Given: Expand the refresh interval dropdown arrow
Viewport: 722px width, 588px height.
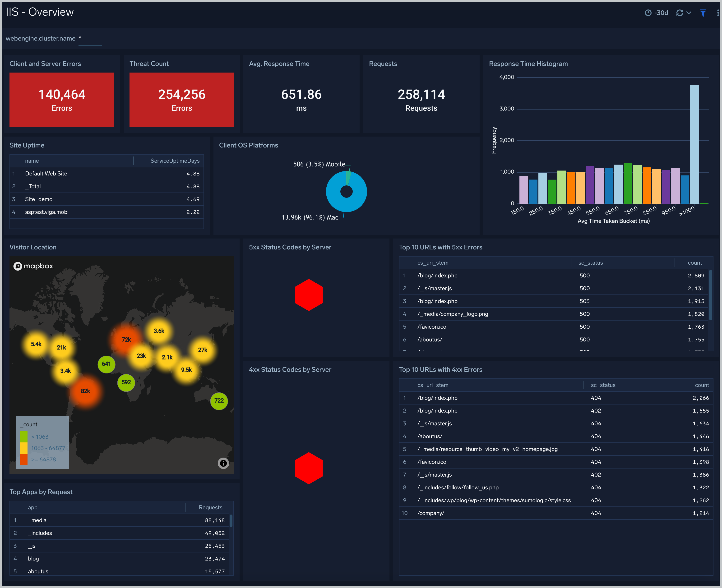Looking at the screenshot, I should (x=689, y=13).
